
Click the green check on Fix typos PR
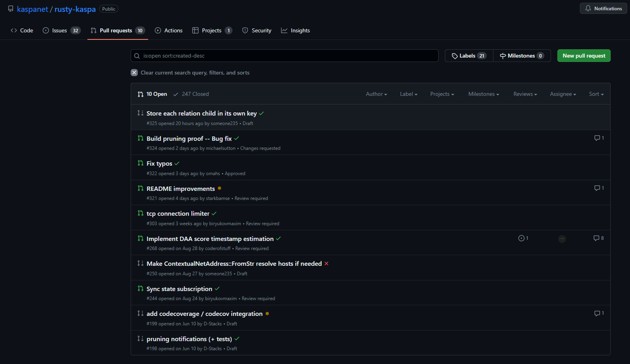(x=176, y=163)
